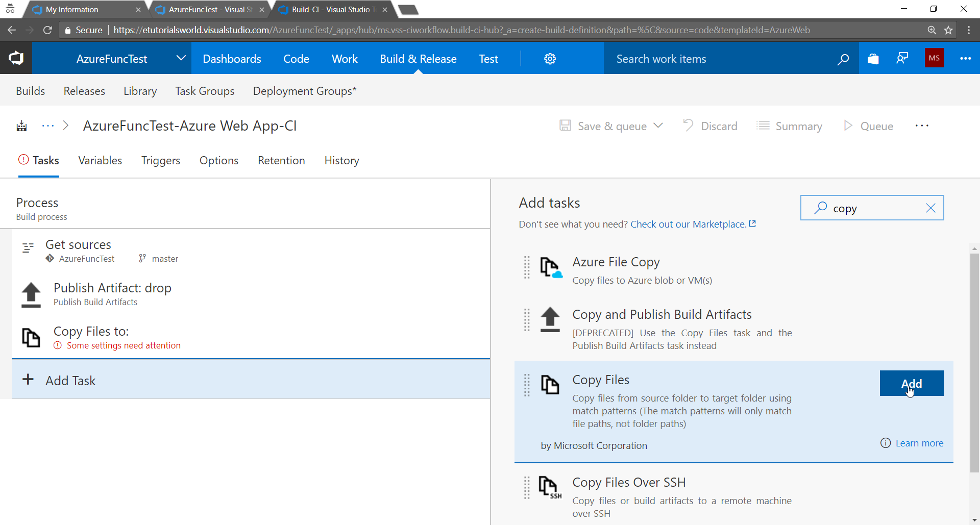980x525 pixels.
Task: Open the build Summary
Action: (x=790, y=126)
